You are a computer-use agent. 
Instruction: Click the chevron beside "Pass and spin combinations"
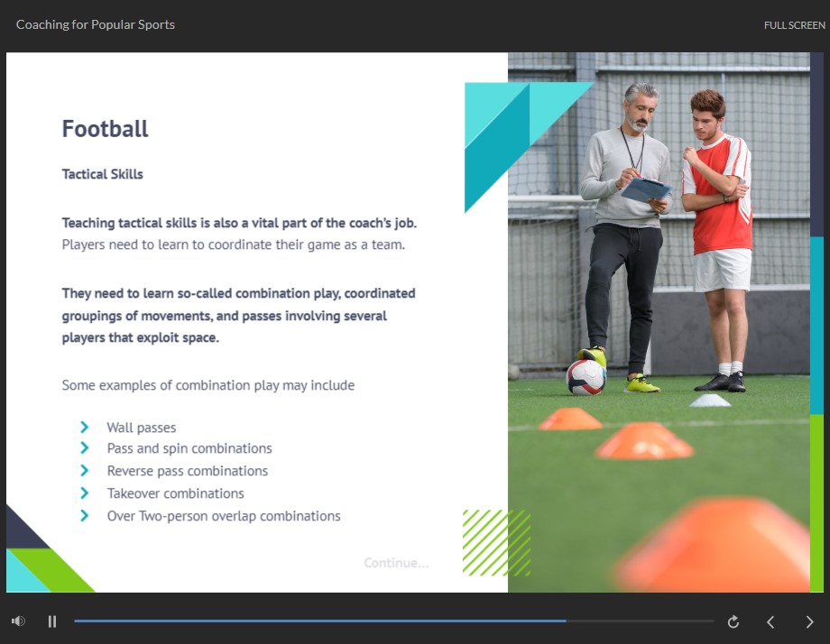pyautogui.click(x=85, y=448)
